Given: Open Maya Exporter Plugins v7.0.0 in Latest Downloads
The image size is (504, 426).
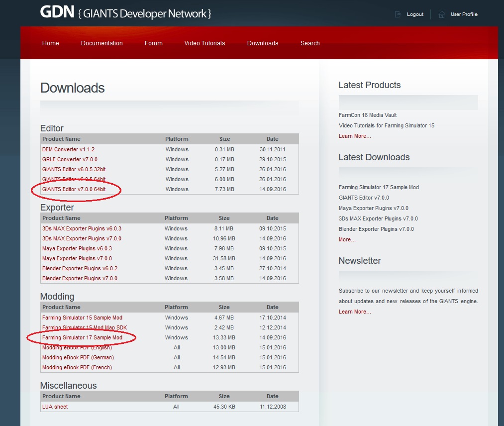Looking at the screenshot, I should point(374,208).
